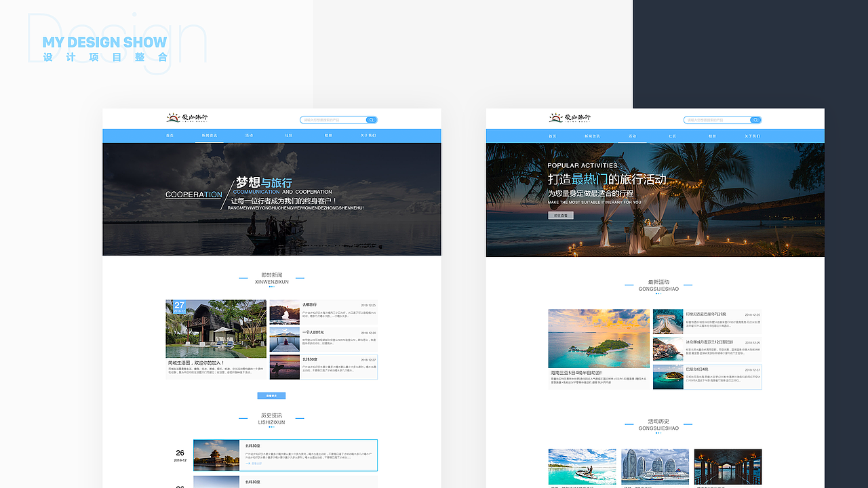
Task: Open the Chinese tower history thumbnail beside date 26
Action: coord(216,455)
